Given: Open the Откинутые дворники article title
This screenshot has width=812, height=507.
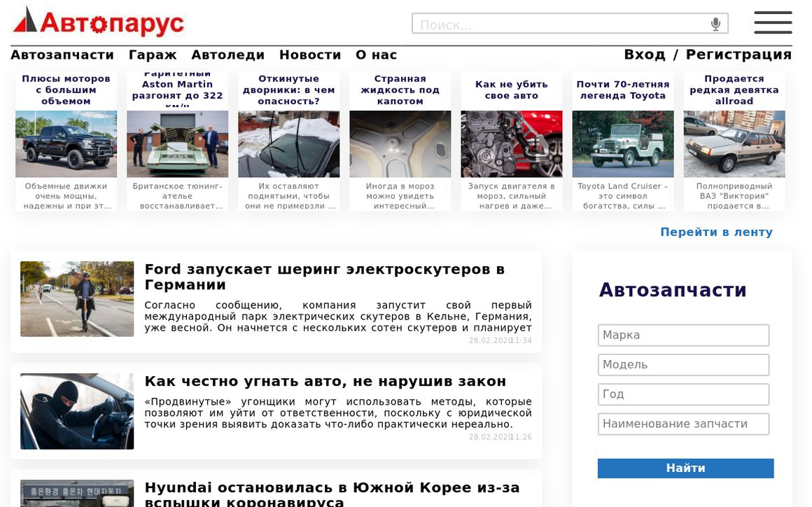Looking at the screenshot, I should click(x=289, y=90).
